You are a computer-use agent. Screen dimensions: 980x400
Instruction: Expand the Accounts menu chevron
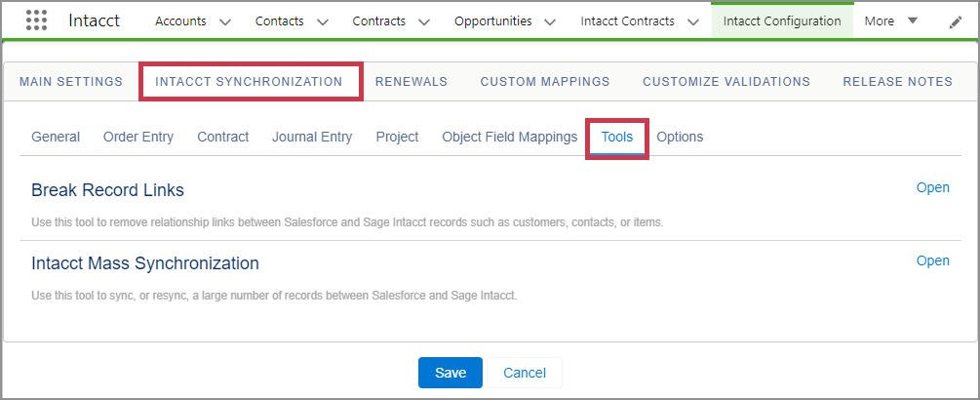tap(225, 21)
